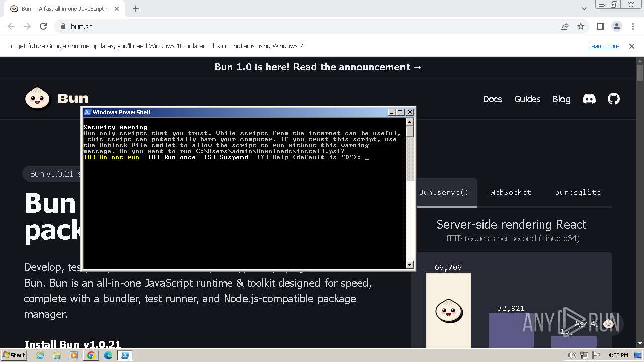Switch to Chrome in the taskbar
The width and height of the screenshot is (644, 362).
point(91,355)
